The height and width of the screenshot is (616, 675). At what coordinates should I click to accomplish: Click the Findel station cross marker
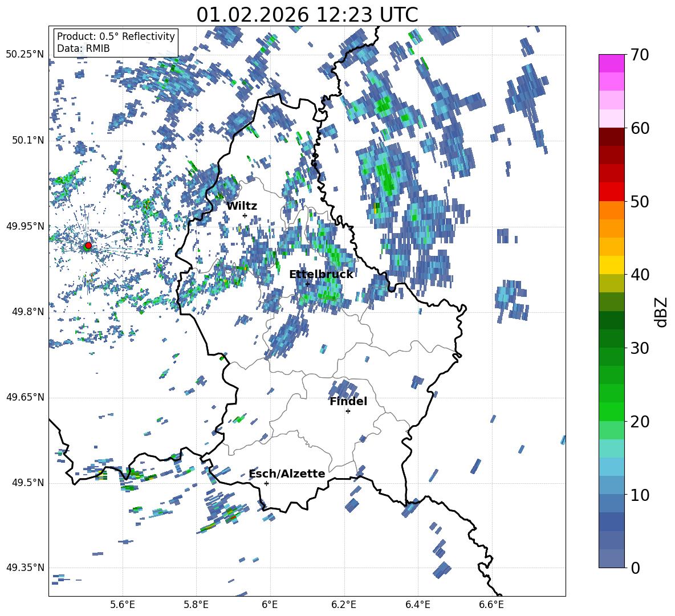point(348,411)
